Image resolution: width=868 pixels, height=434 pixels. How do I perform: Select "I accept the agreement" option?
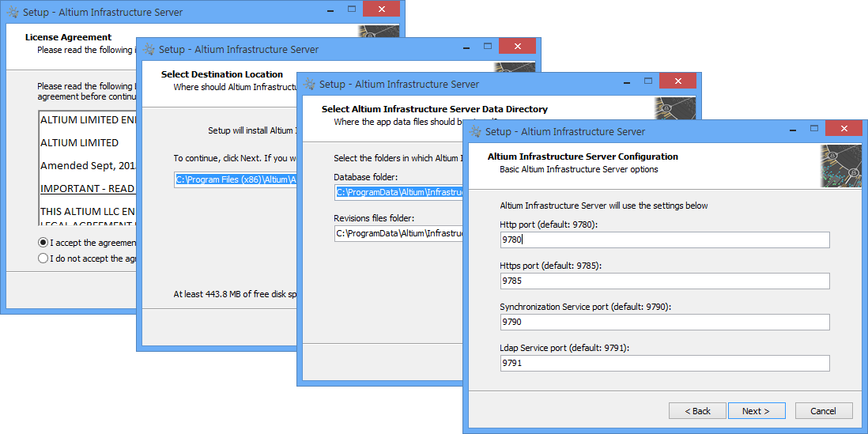(x=43, y=243)
